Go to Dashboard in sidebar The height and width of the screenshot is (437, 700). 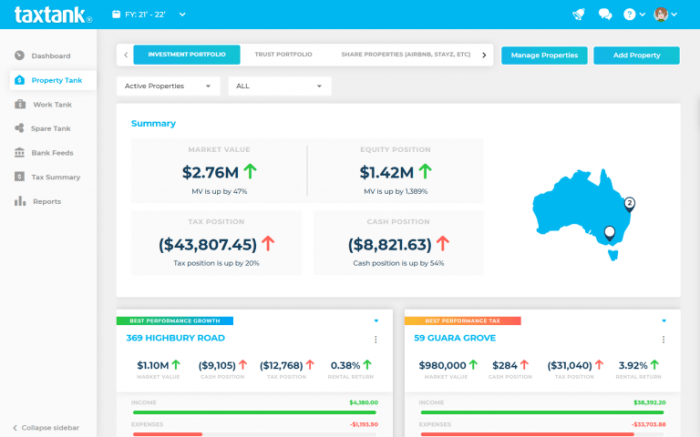click(51, 56)
